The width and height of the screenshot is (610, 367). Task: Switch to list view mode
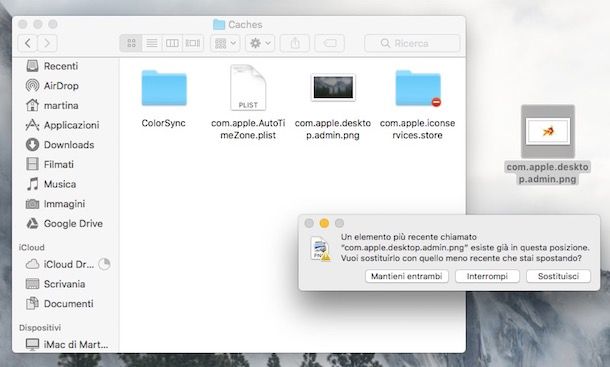pos(152,43)
